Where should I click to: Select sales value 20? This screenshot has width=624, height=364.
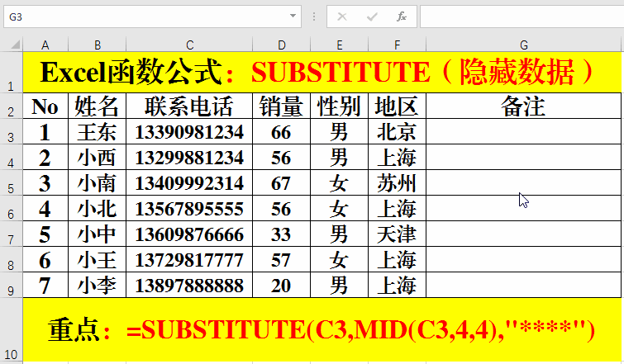[281, 285]
